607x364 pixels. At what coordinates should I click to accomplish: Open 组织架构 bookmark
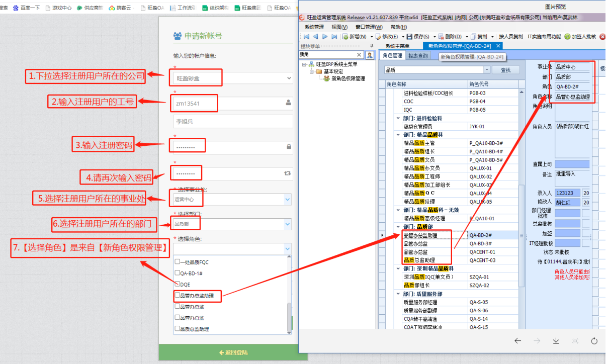tap(216, 8)
